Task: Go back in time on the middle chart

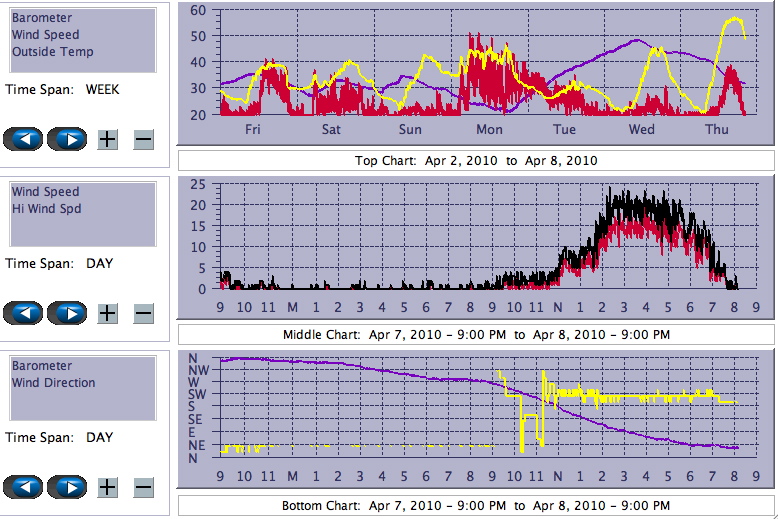Action: pos(24,313)
